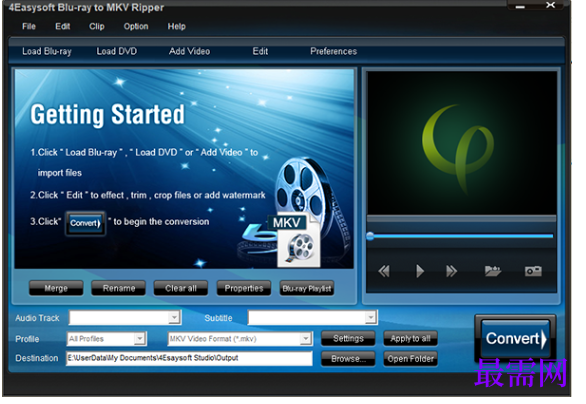Click the large Convert button

[x=515, y=339]
